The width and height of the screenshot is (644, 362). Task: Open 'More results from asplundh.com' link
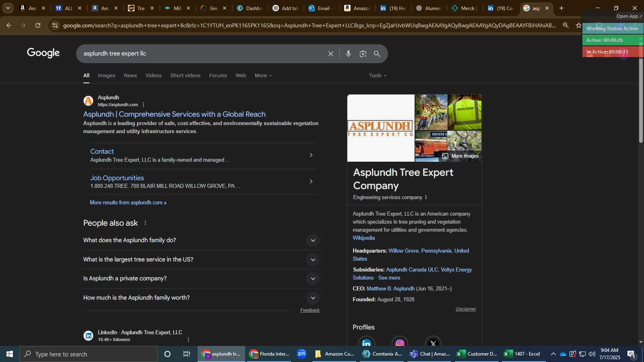coord(128,203)
